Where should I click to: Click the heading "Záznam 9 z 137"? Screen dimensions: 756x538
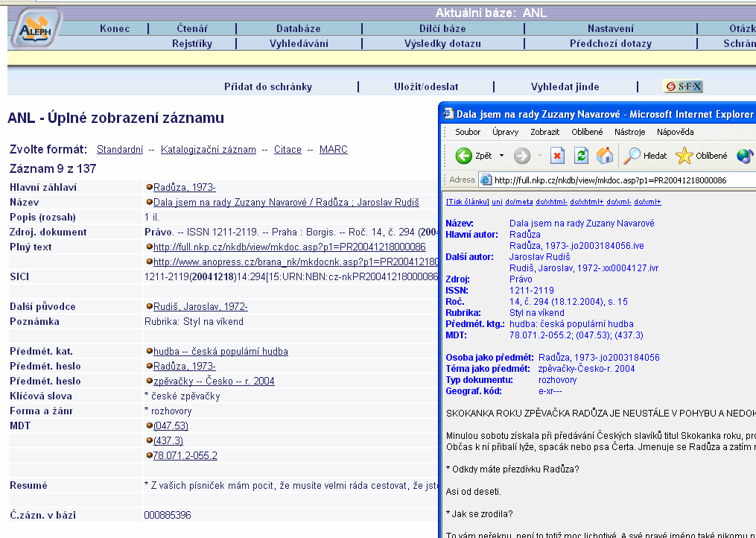coord(53,169)
